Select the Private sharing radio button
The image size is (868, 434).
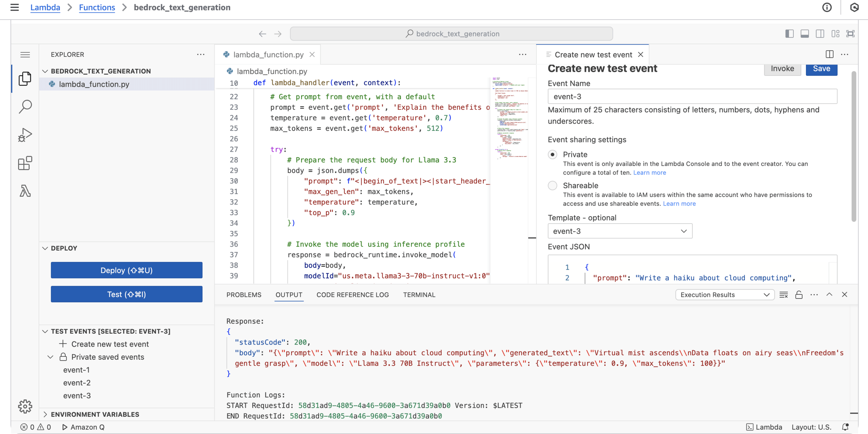552,155
